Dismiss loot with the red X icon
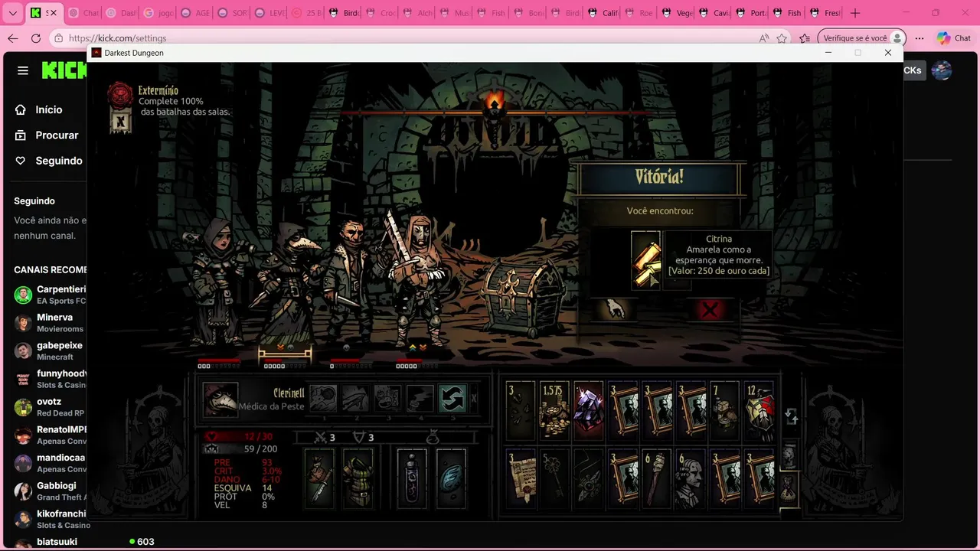Image resolution: width=980 pixels, height=551 pixels. pyautogui.click(x=710, y=310)
